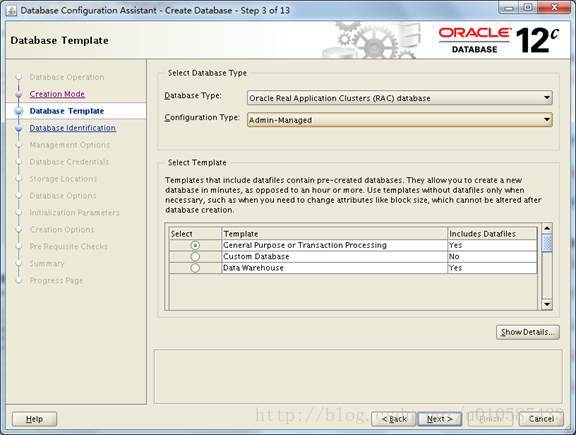Go to the Database Identification step
576x435 pixels.
coord(73,128)
